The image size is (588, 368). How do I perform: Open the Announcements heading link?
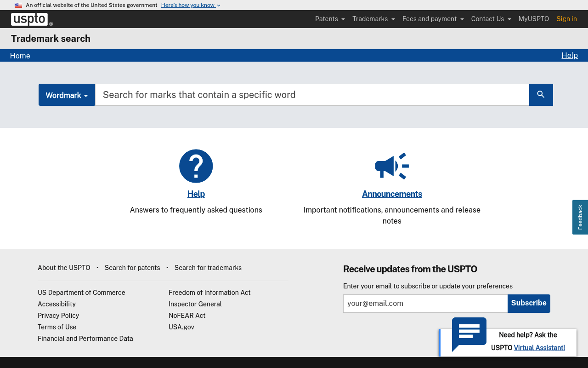click(x=392, y=194)
